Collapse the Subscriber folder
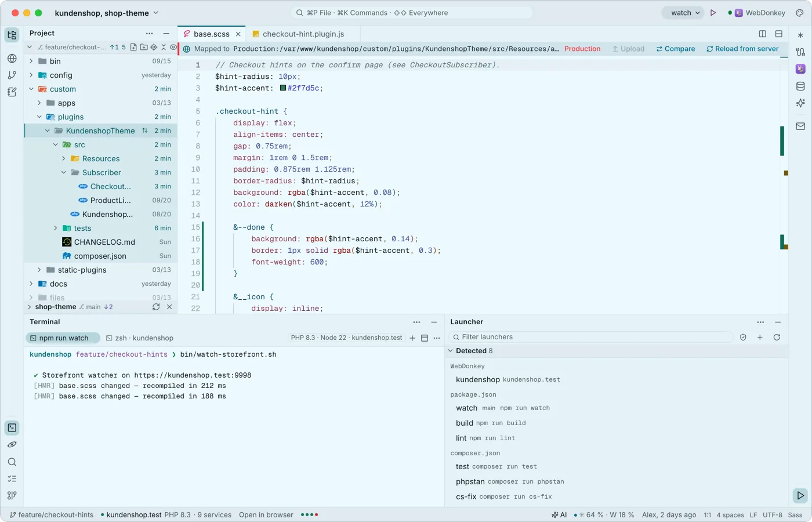Screen dimensions: 812x522 [x=64, y=172]
